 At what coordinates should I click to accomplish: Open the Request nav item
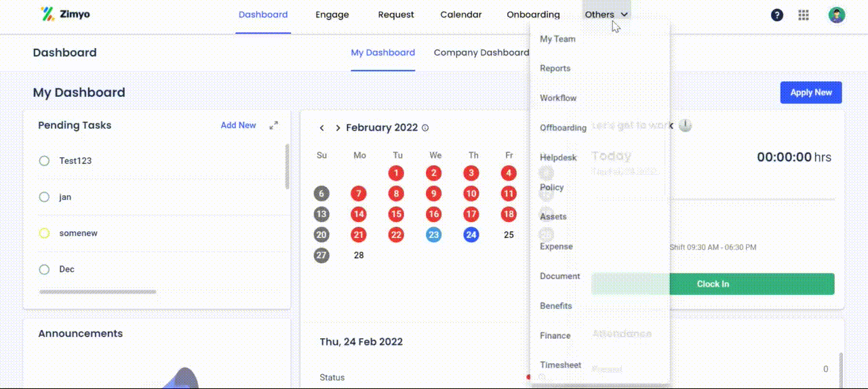coord(396,14)
